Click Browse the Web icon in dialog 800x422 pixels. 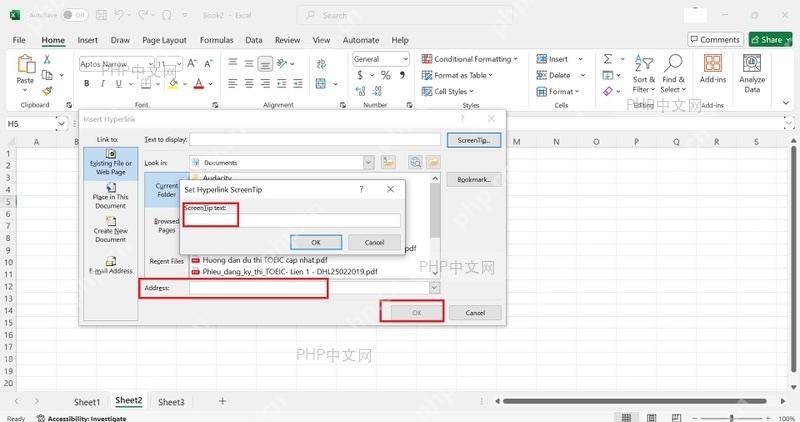pos(416,162)
